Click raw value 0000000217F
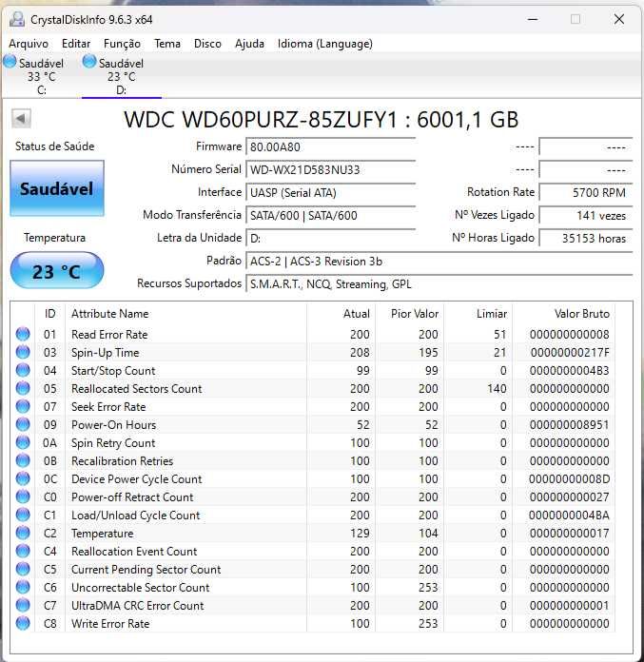Image resolution: width=644 pixels, height=662 pixels. 570,353
